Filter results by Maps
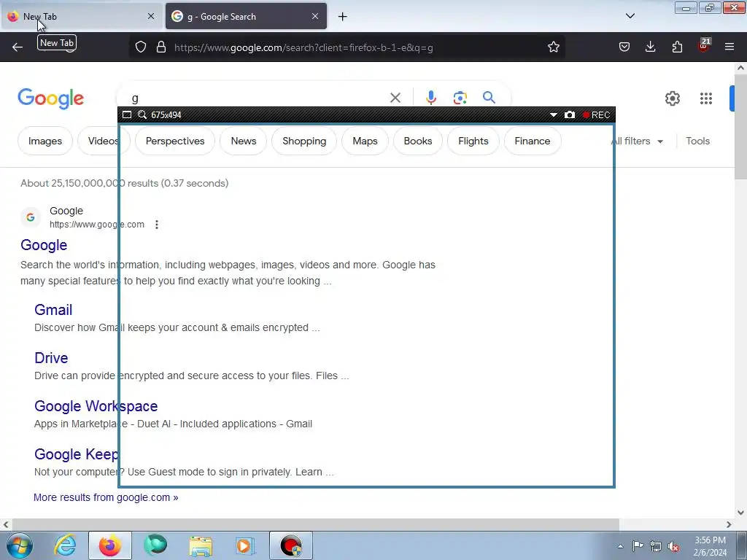The width and height of the screenshot is (747, 560). (x=365, y=141)
